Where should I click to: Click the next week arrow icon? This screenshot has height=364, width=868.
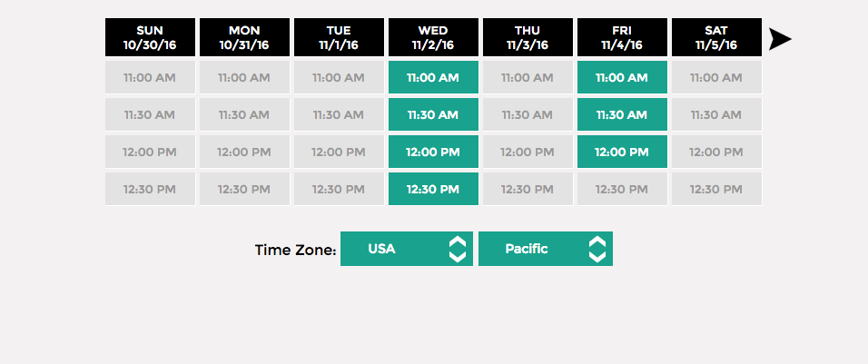tap(780, 39)
